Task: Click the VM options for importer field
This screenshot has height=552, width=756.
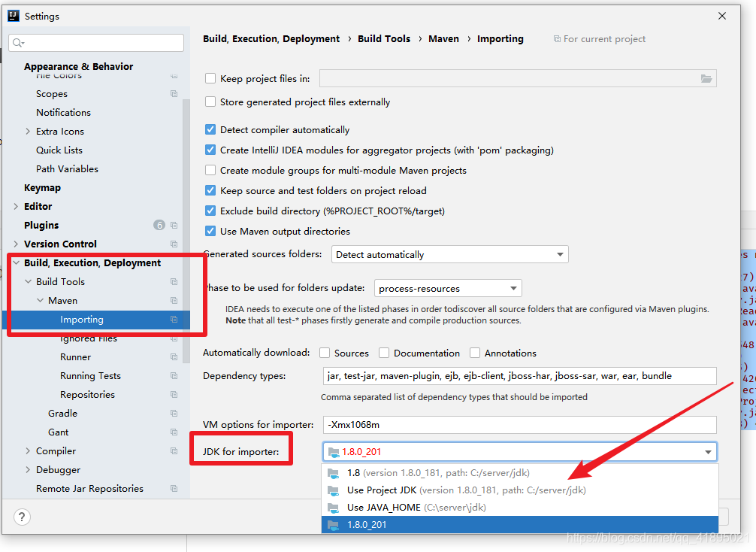Action: 520,425
